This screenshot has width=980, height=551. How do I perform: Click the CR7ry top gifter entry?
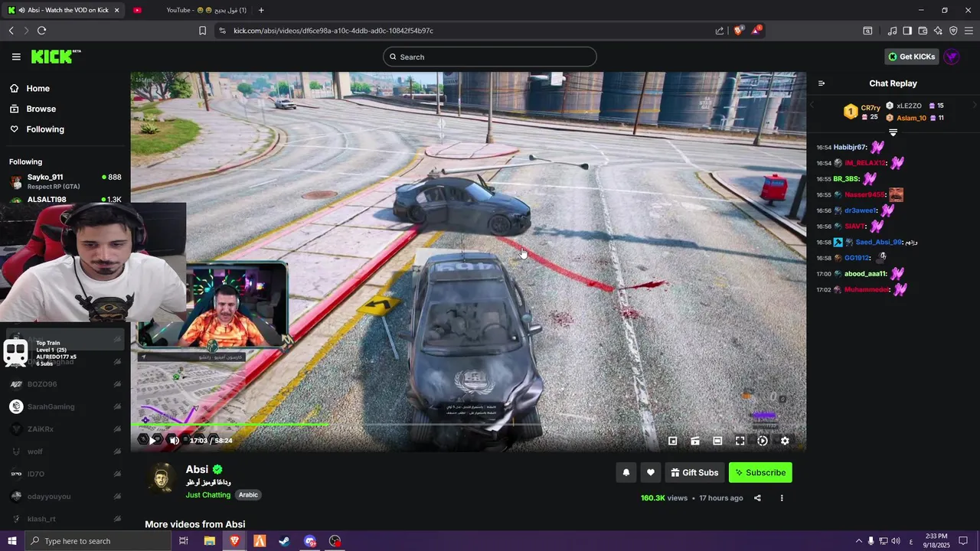tap(863, 112)
